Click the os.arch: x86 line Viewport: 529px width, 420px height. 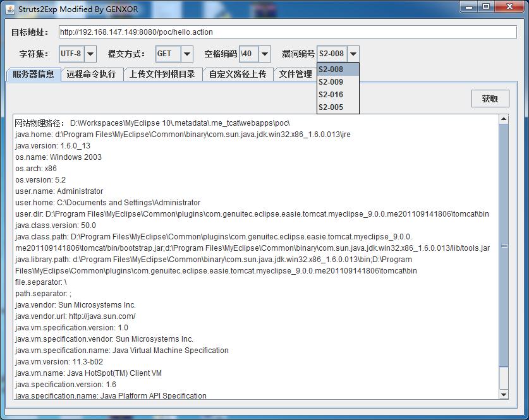[36, 169]
